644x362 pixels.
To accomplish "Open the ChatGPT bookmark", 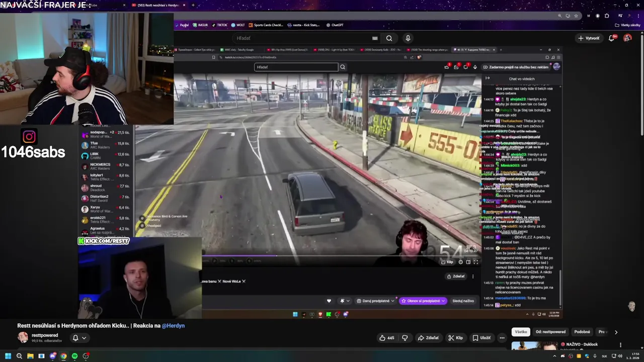I will point(335,25).
